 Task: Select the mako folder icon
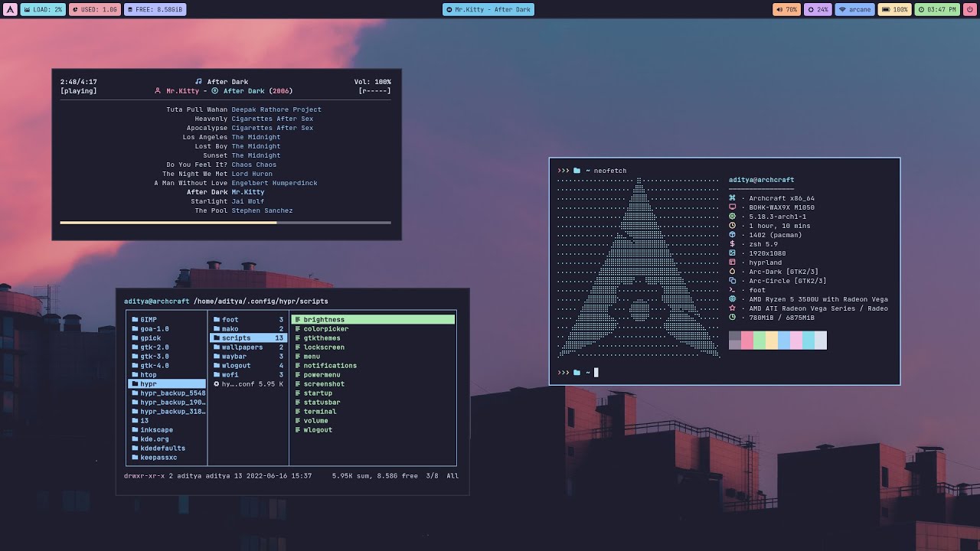217,329
